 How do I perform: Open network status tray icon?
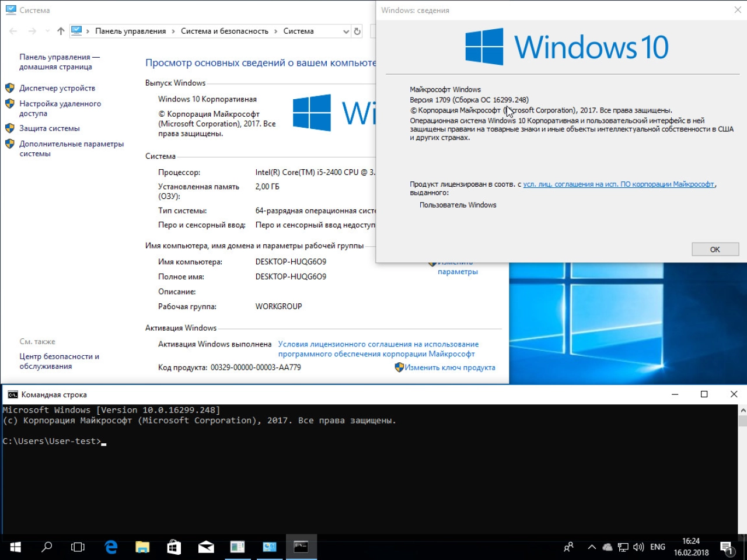[x=623, y=547]
